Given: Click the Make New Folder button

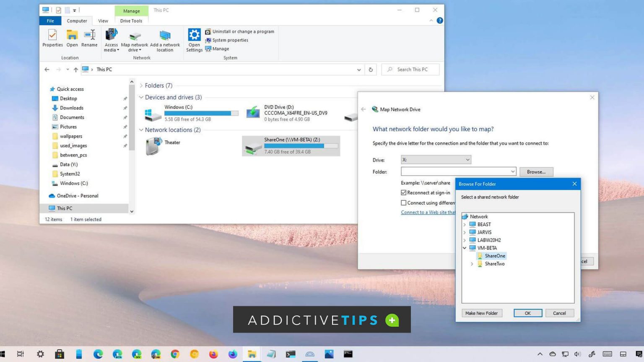Looking at the screenshot, I should click(x=481, y=313).
